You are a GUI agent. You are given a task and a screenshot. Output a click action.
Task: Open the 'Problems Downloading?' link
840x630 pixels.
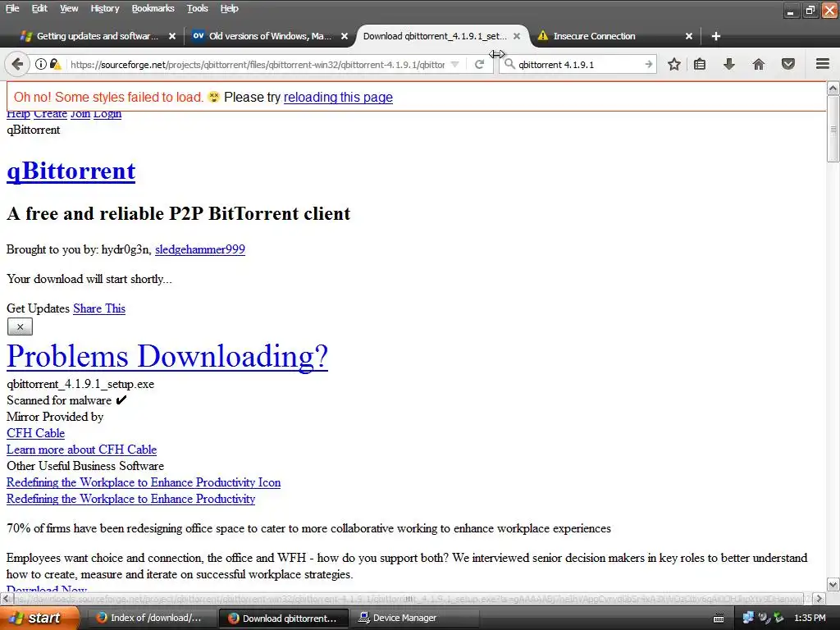click(x=167, y=356)
